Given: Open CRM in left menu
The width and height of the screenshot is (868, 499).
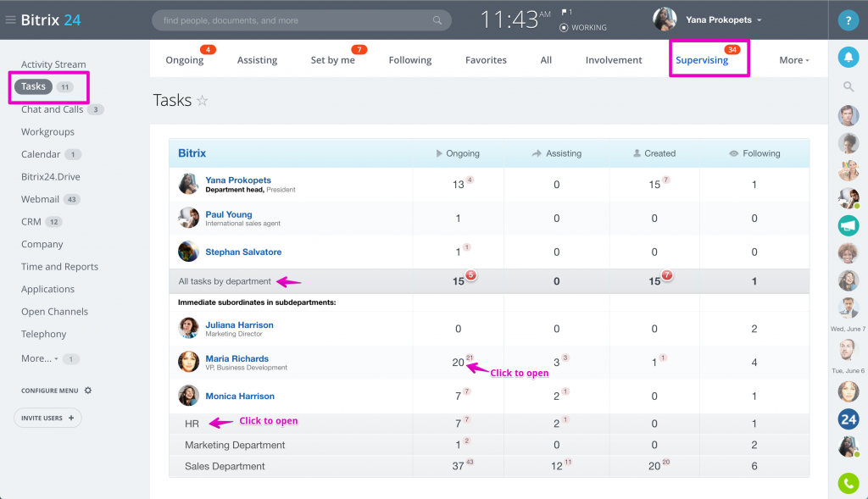Looking at the screenshot, I should (31, 222).
